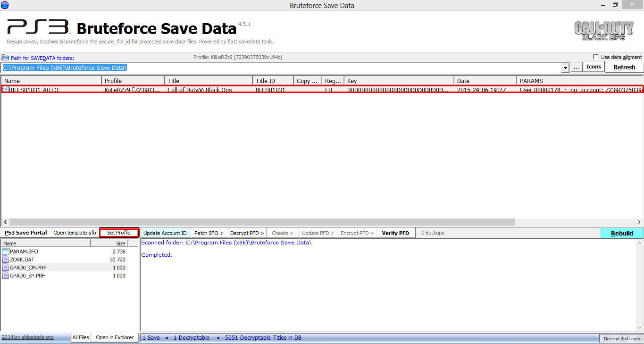Click the GPAD0_CM.PRF file icon

pos(6,268)
